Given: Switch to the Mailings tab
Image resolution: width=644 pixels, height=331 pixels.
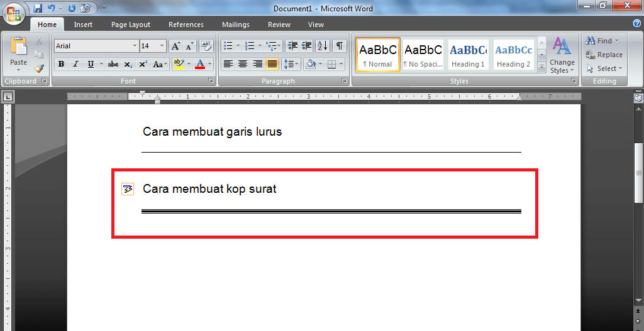Looking at the screenshot, I should [236, 24].
